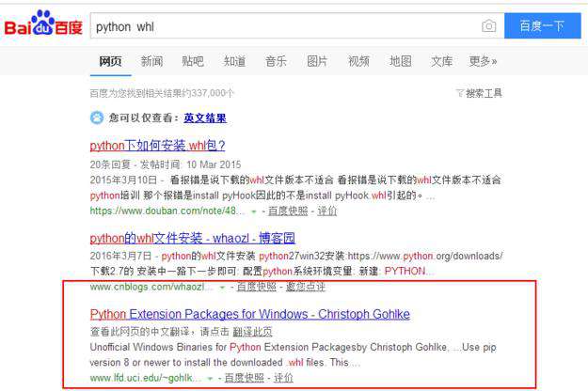Open 百度快照 for the douban result
Viewport: 588px width, 391px height.
288,211
